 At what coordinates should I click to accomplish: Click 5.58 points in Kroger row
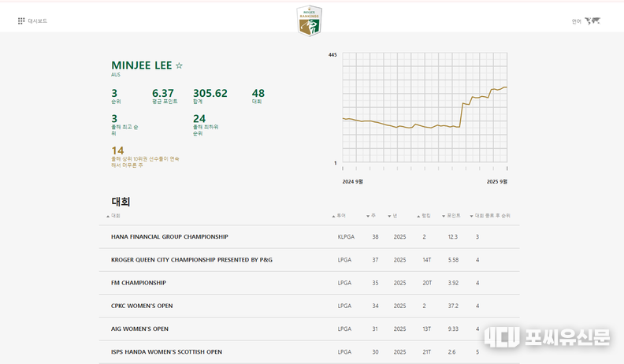(x=453, y=260)
